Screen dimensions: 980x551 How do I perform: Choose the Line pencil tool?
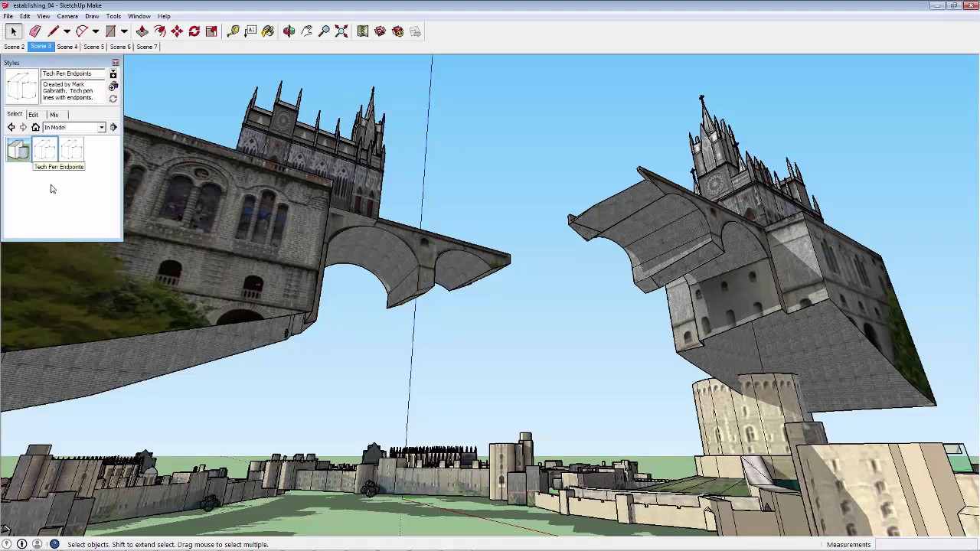54,31
